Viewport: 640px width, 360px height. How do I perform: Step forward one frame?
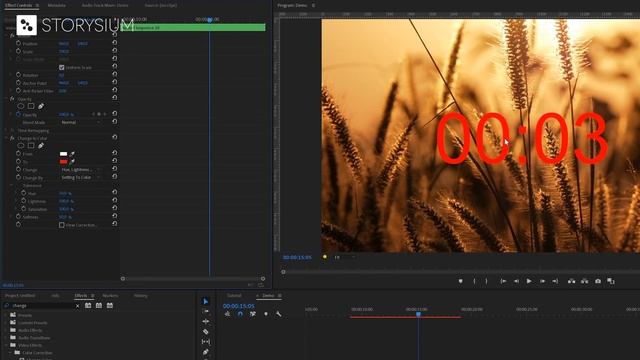542,281
